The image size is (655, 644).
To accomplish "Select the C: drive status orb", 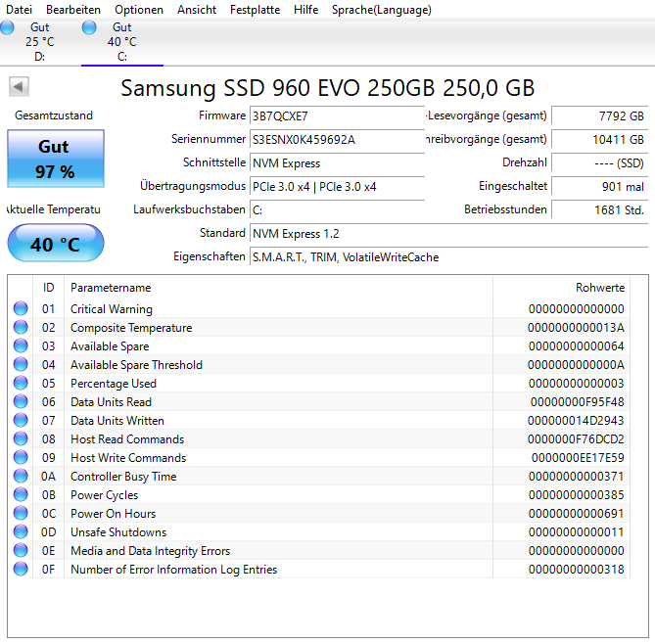I will tap(88, 27).
